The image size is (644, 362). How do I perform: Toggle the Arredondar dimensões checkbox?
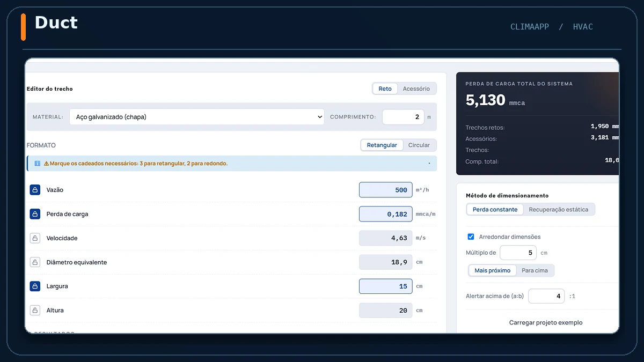pos(471,237)
